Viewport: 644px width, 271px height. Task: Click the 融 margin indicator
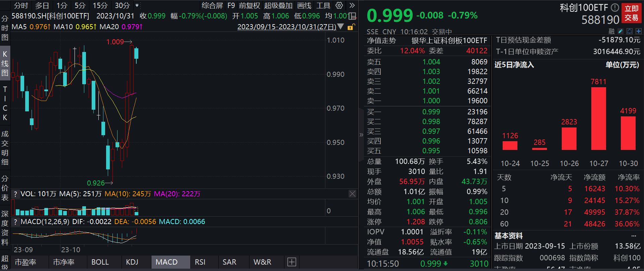[611, 32]
